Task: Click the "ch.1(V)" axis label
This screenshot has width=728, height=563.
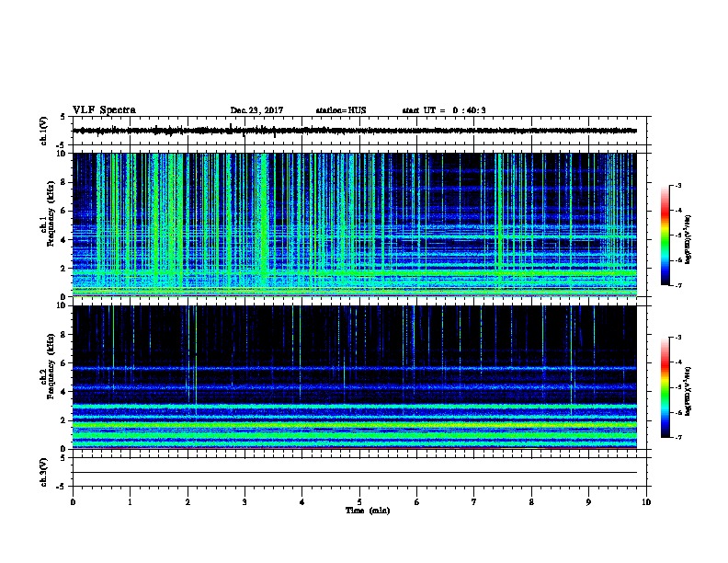Action: [44, 131]
